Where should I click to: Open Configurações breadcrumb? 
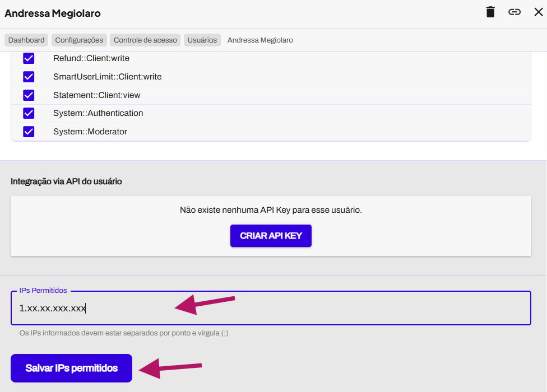coord(79,40)
